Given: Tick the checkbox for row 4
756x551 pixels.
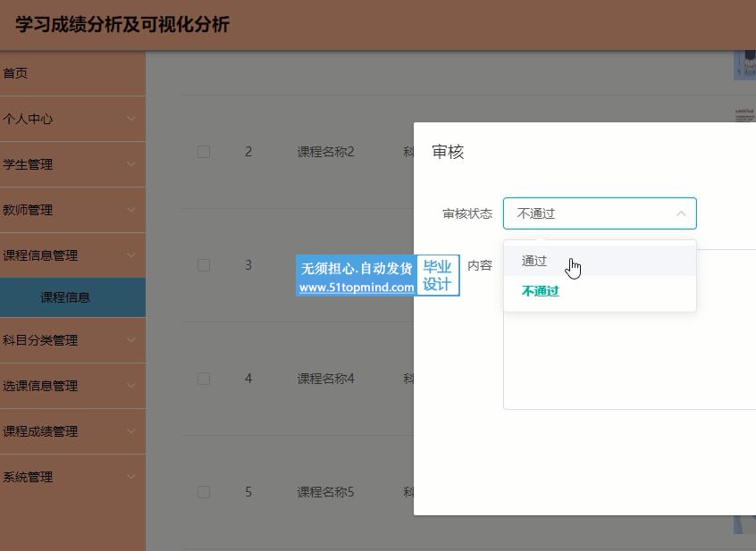Looking at the screenshot, I should pyautogui.click(x=204, y=379).
